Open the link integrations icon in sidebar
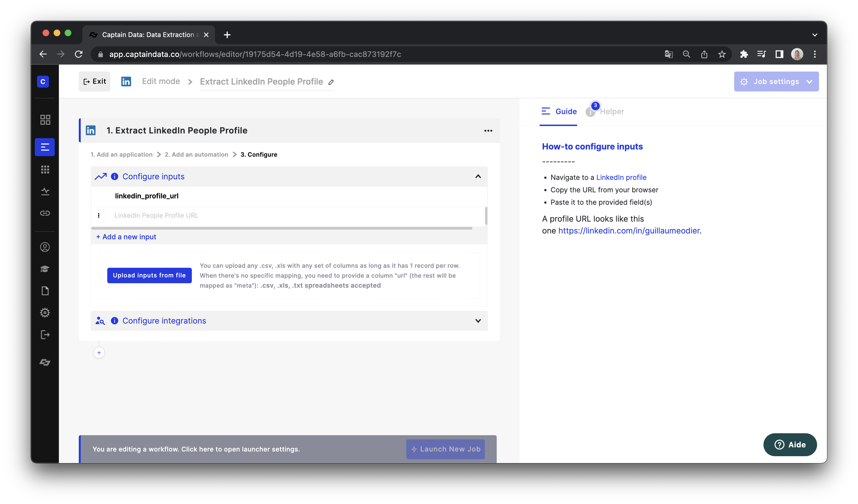Viewport: 858px width, 504px height. 45,213
